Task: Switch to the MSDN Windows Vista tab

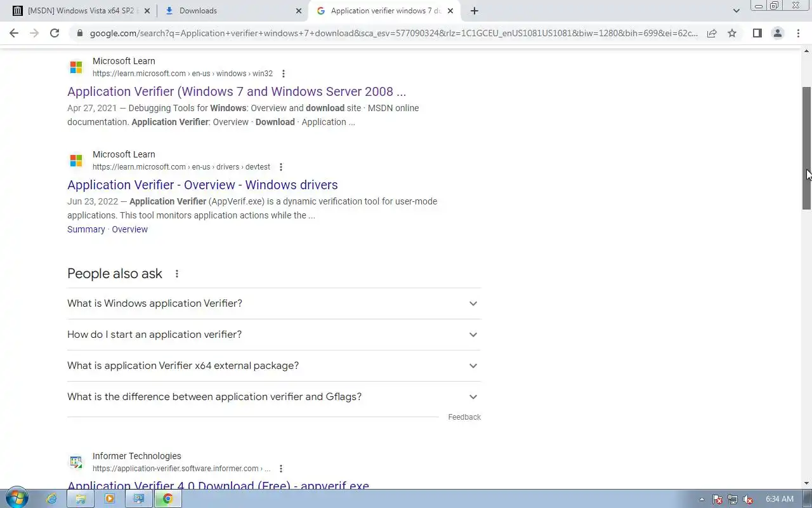Action: pos(82,11)
